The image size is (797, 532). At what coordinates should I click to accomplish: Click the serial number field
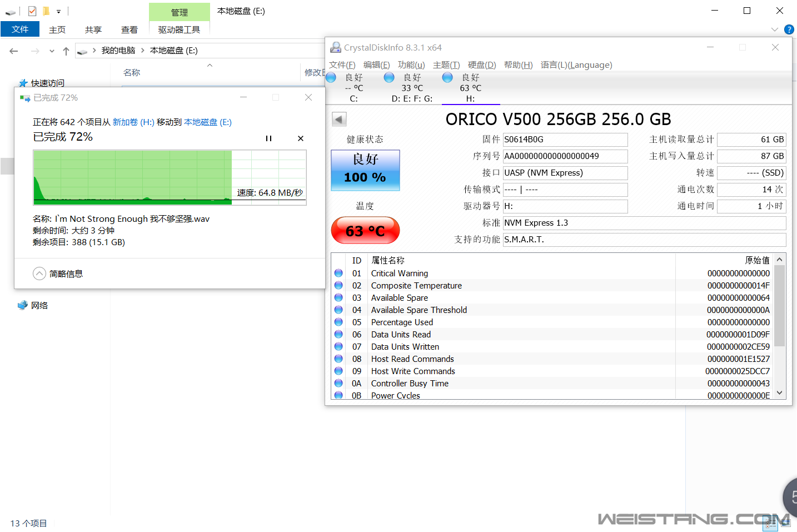pos(565,156)
